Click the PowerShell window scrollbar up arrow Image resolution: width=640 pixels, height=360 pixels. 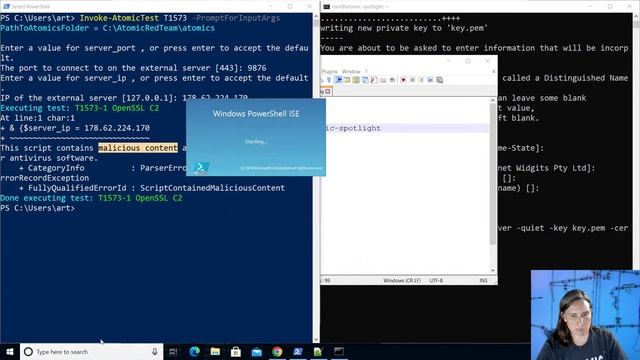tap(316, 16)
